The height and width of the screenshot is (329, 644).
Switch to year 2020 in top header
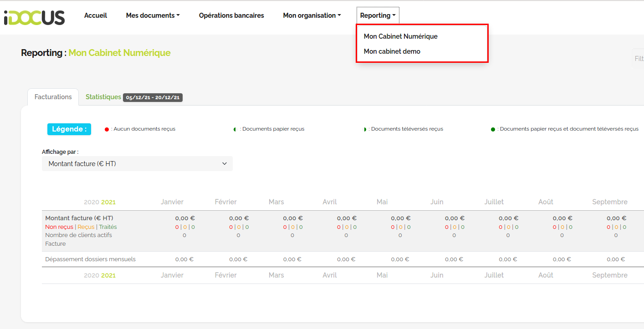tap(92, 202)
